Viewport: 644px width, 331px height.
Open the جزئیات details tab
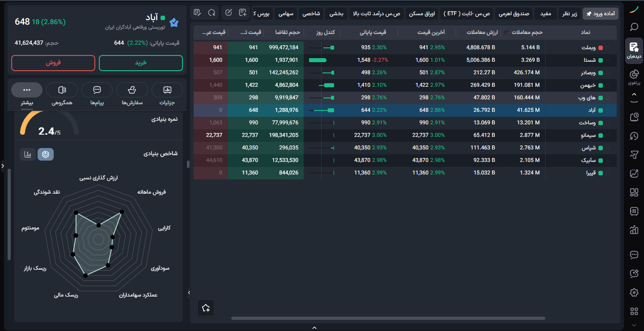pos(167,94)
